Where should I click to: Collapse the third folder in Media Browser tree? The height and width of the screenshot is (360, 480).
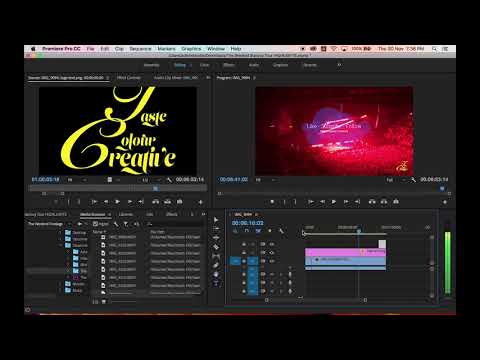60,245
